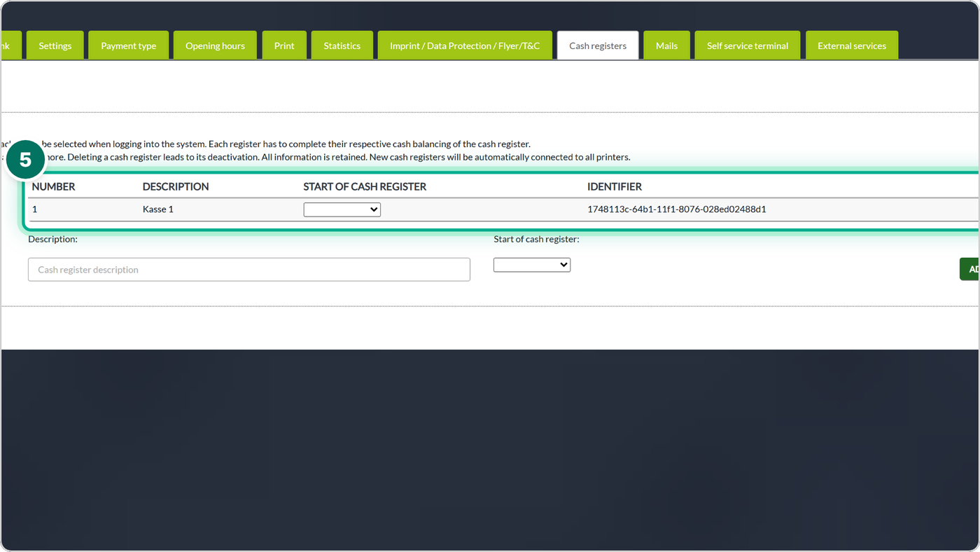
Task: Go to the Opening hours tab
Action: (x=215, y=46)
